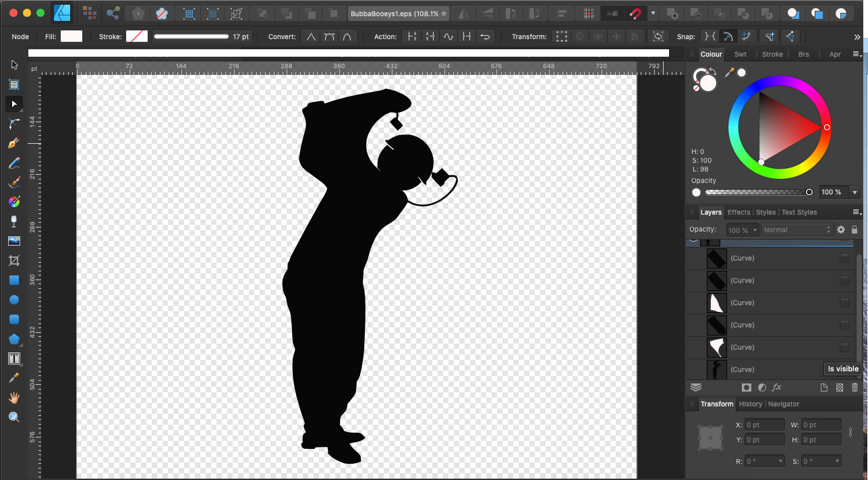Image resolution: width=868 pixels, height=480 pixels.
Task: Select the Rounded Rectangle tool
Action: point(14,319)
